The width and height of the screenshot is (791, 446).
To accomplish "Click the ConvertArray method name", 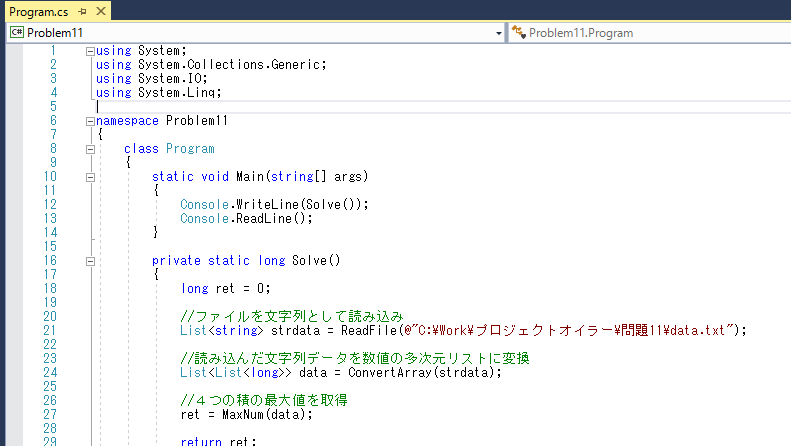I will [x=389, y=372].
